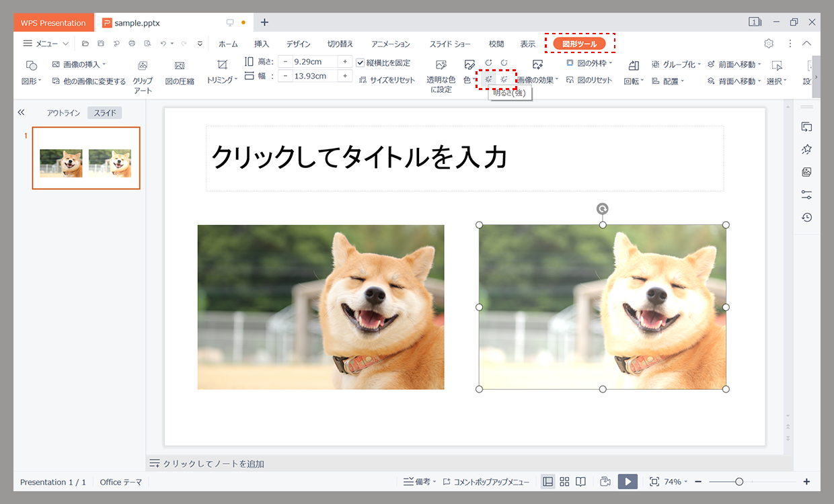Start slideshow with the play button
The width and height of the screenshot is (834, 504).
pos(628,482)
